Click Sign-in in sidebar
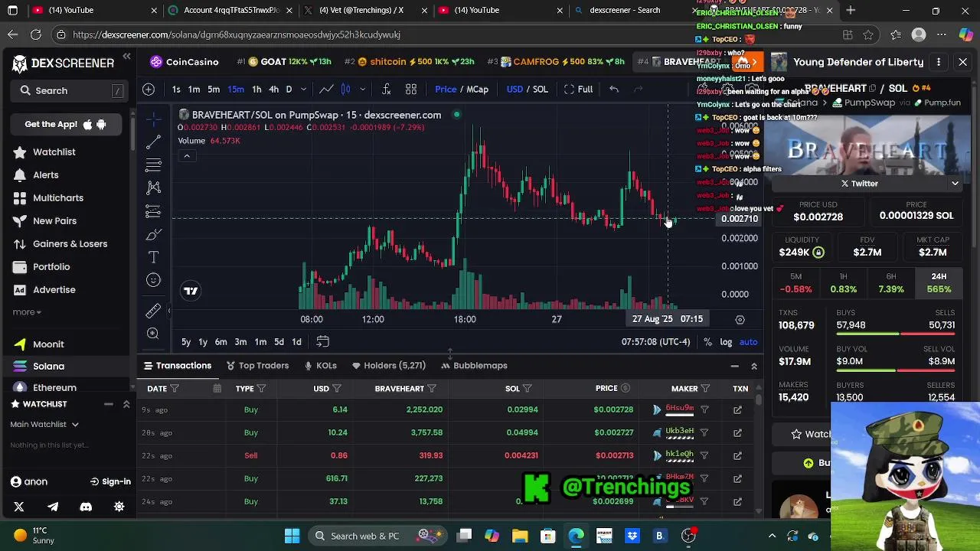Image resolution: width=980 pixels, height=551 pixels. 109,482
